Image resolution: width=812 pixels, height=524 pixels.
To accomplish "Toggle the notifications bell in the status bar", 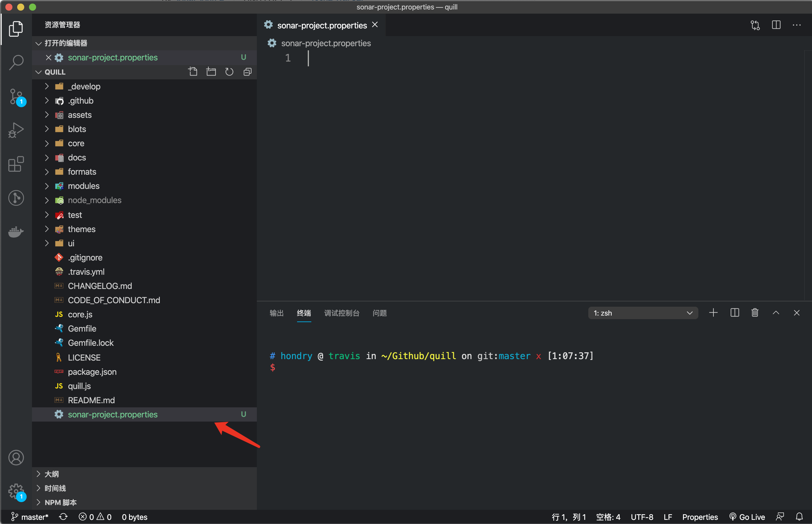I will pos(799,517).
